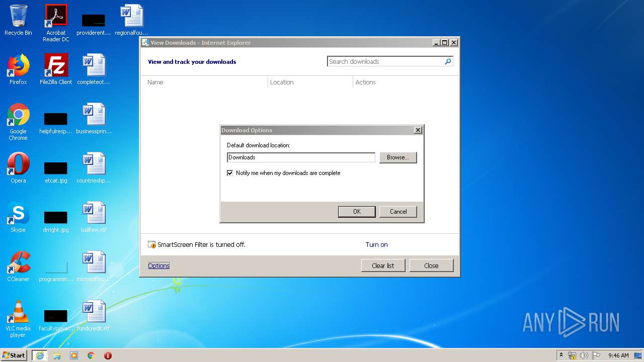Screen dimensions: 644x362
Task: Launch FileZilla Client shortcut
Action: [x=56, y=69]
